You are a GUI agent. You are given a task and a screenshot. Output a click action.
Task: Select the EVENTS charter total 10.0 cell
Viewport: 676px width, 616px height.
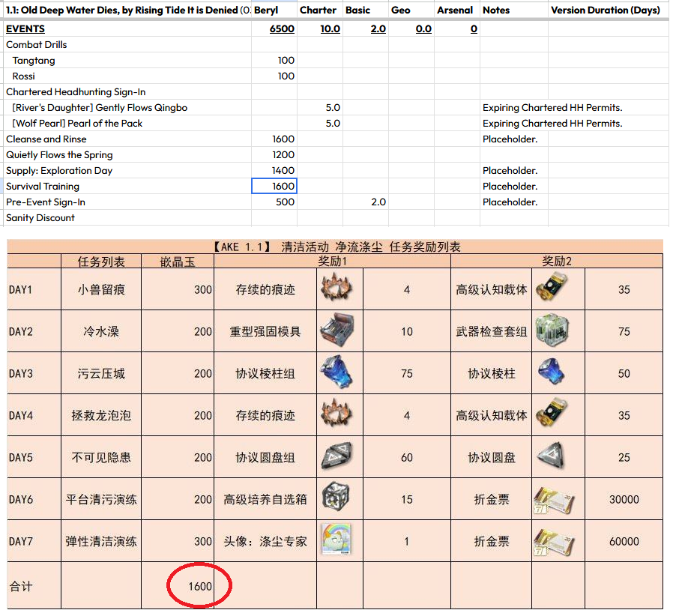pyautogui.click(x=320, y=29)
